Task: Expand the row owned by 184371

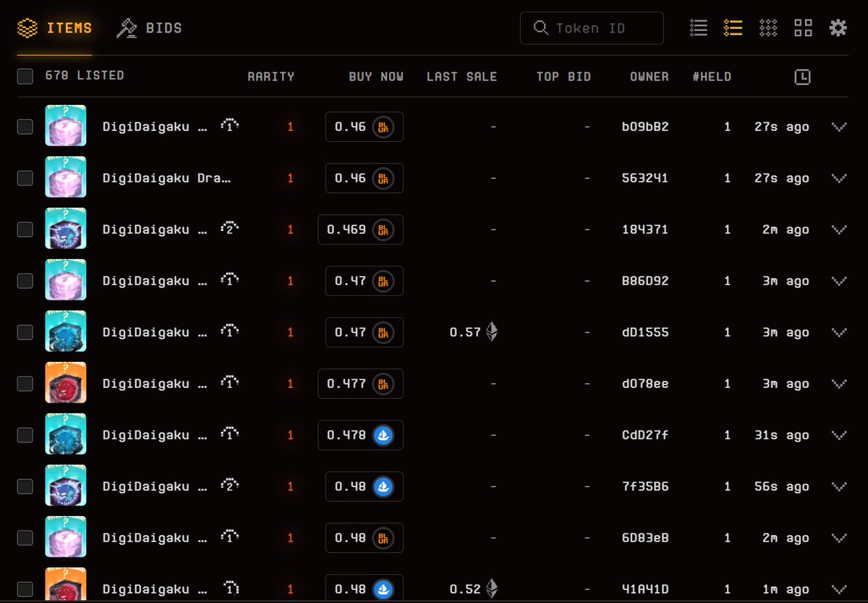Action: pyautogui.click(x=839, y=229)
